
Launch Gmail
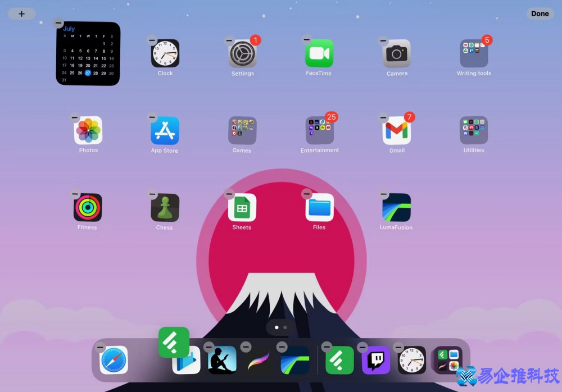click(397, 130)
